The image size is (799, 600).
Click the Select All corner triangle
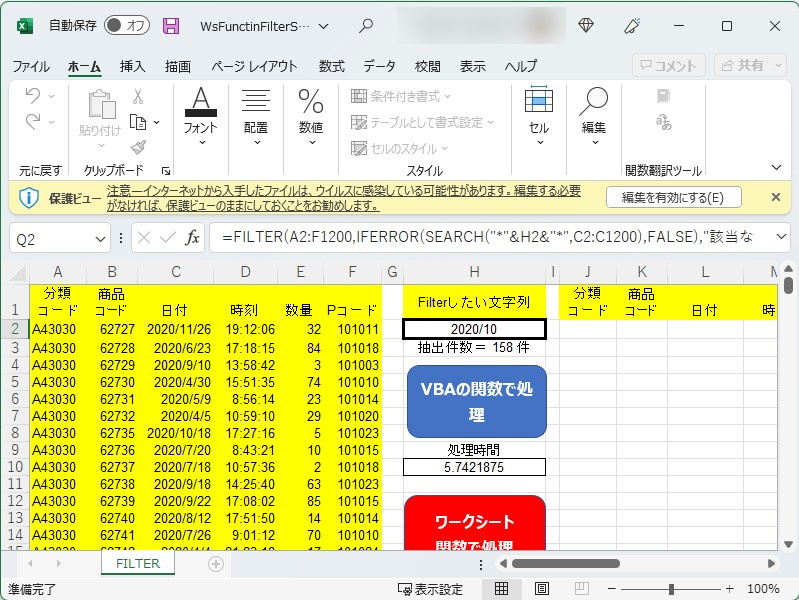18,274
